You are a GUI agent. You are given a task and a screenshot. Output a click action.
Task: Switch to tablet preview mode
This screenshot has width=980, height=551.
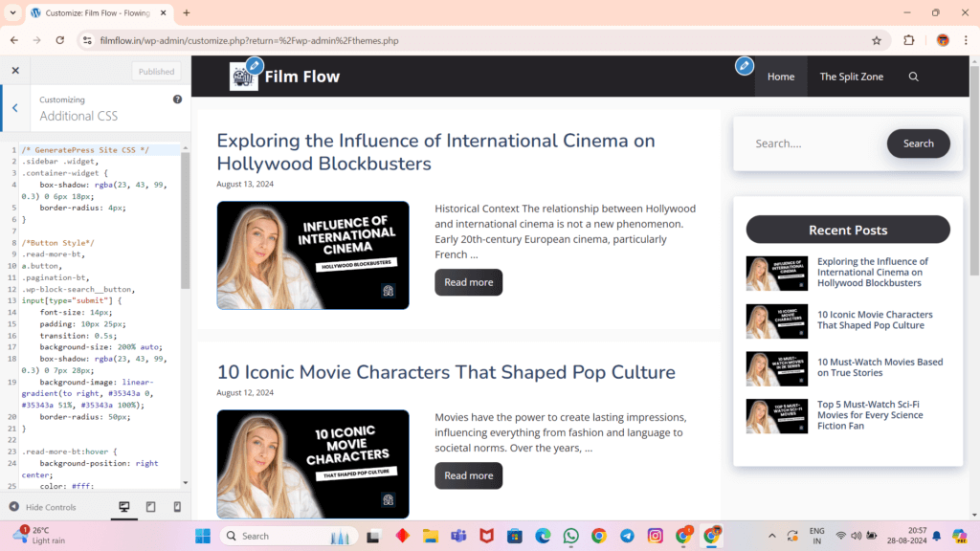(150, 507)
